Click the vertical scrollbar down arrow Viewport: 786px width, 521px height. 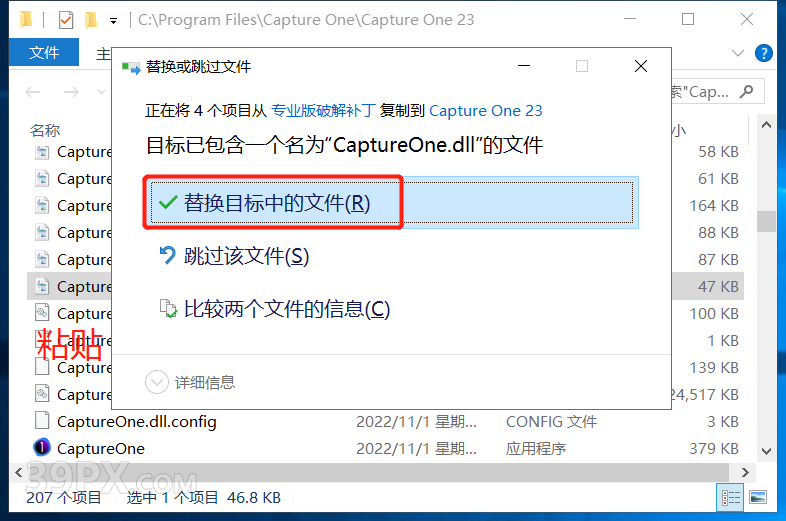tap(766, 451)
